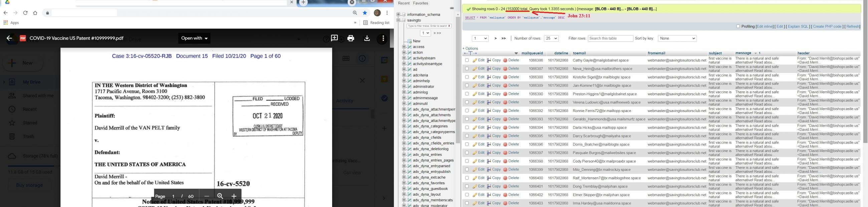Bookmark page with the star icon

point(365,13)
